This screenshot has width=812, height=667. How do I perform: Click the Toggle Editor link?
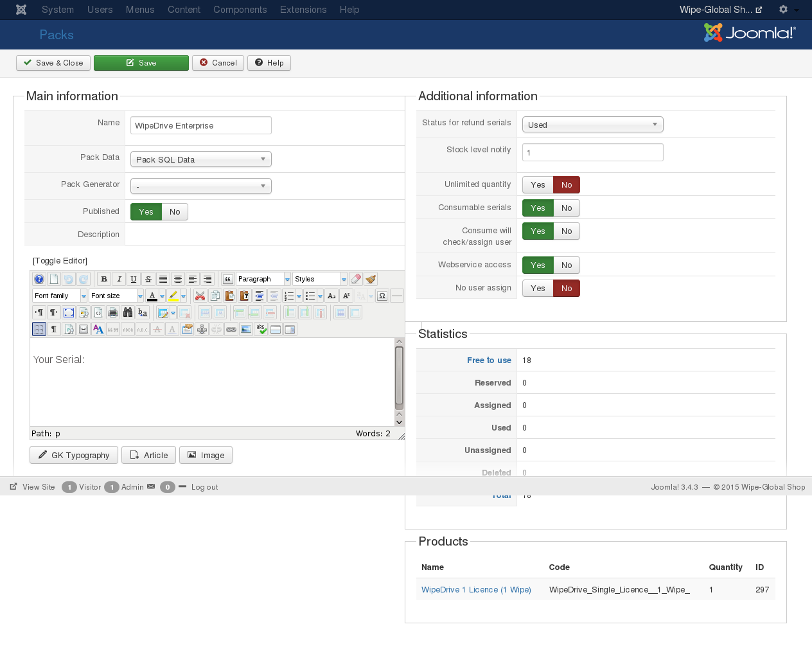[x=60, y=261]
